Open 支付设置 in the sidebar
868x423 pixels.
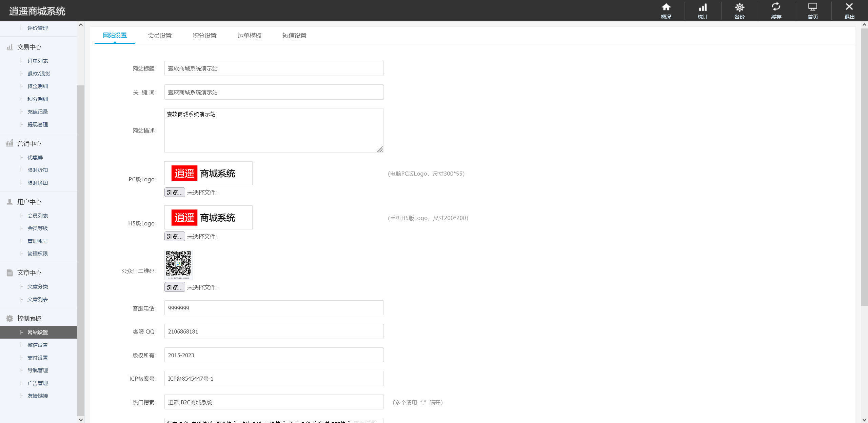(38, 358)
